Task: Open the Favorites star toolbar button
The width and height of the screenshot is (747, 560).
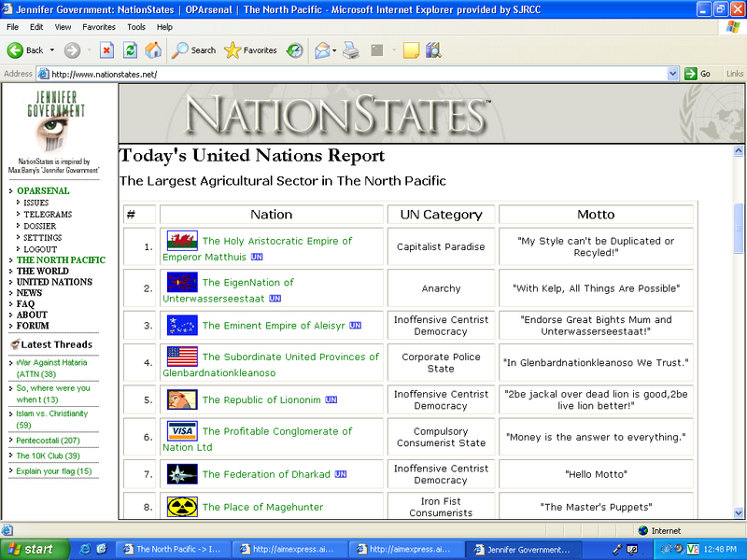Action: coord(250,50)
